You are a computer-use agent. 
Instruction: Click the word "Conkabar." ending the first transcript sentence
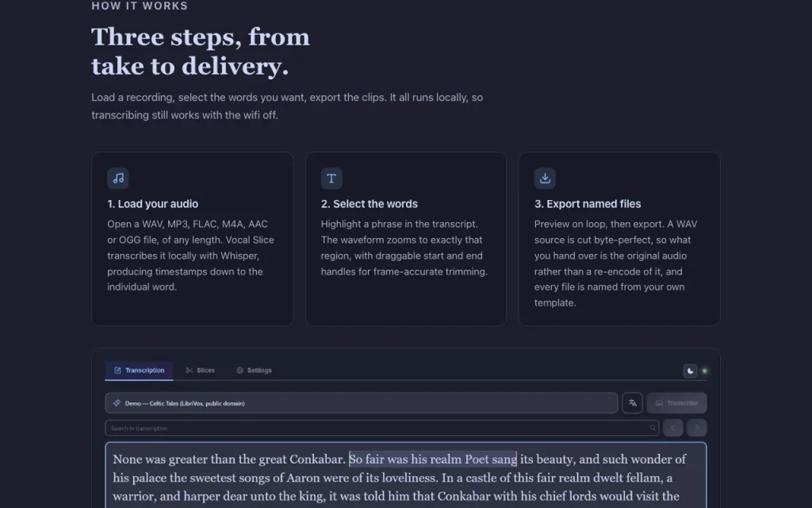pos(317,460)
